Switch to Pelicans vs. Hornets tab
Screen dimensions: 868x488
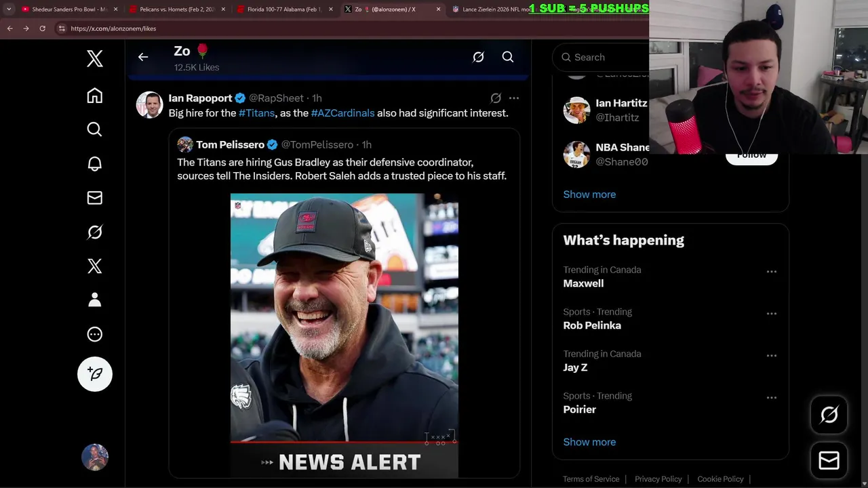176,9
